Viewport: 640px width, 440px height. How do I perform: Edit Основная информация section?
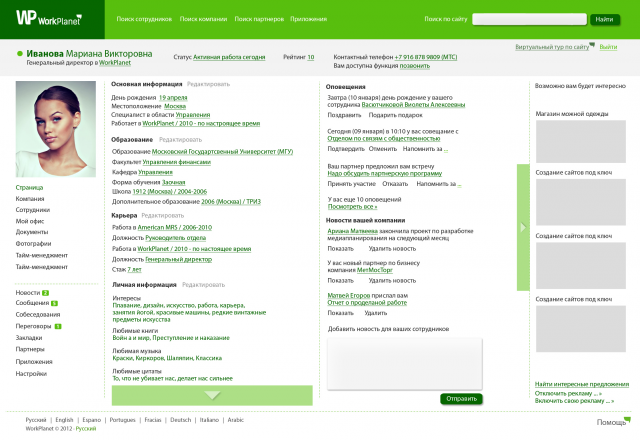[209, 84]
